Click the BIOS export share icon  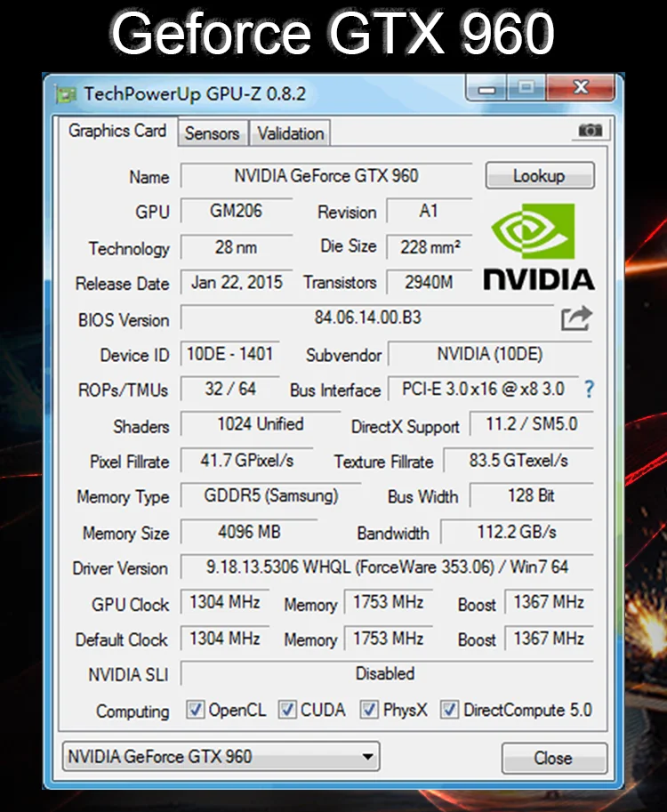coord(576,318)
